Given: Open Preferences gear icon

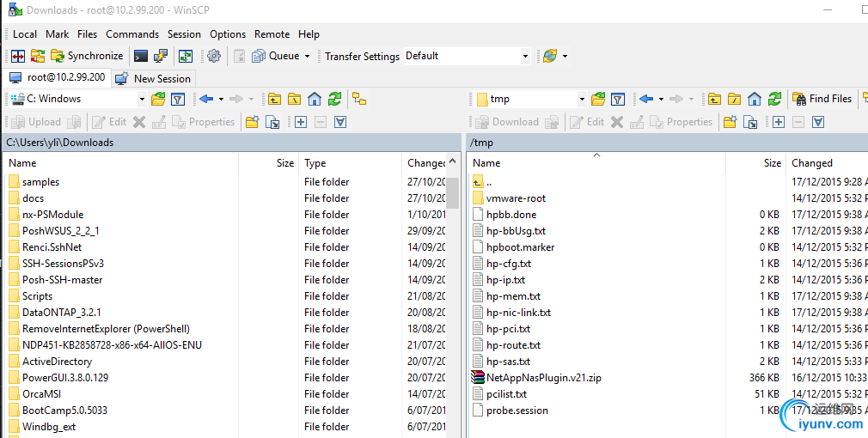Looking at the screenshot, I should [214, 56].
